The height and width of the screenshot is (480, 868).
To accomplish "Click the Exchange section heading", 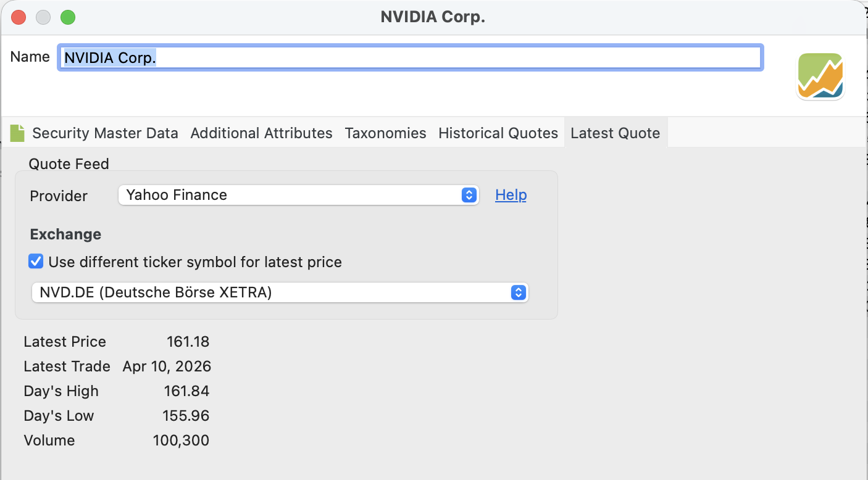I will (65, 234).
